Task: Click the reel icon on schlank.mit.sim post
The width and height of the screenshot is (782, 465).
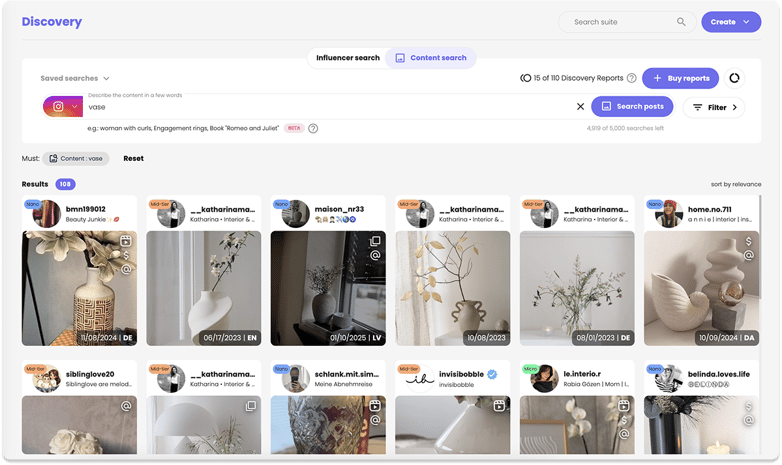Action: 375,406
